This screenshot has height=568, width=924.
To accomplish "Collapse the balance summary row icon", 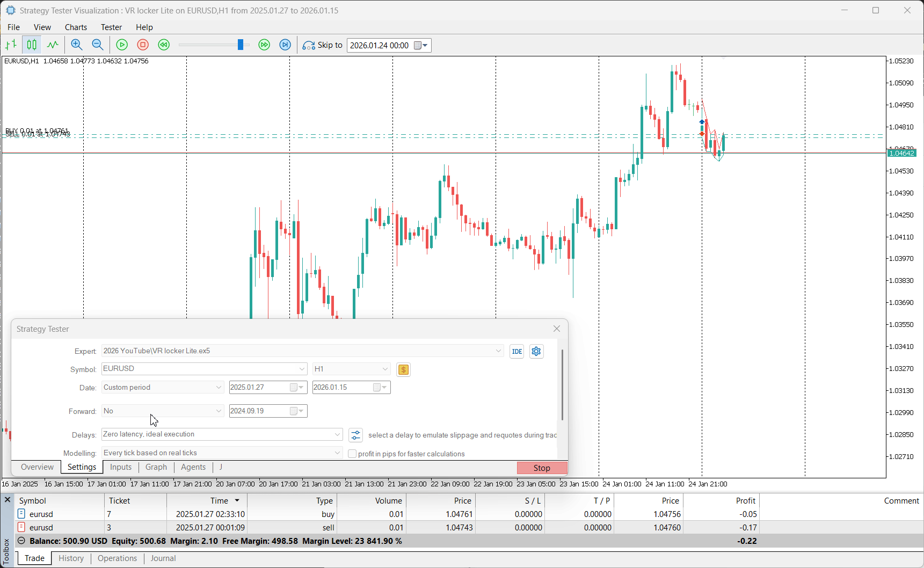I will [x=21, y=541].
